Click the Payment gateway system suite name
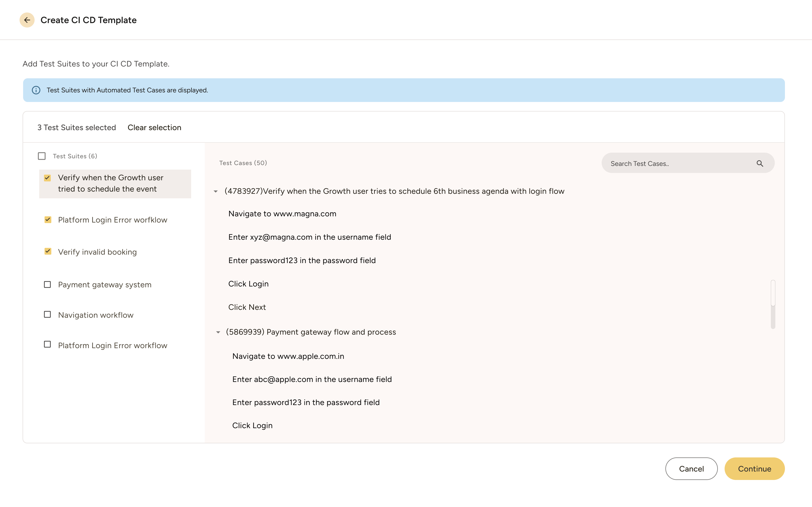 (x=105, y=284)
